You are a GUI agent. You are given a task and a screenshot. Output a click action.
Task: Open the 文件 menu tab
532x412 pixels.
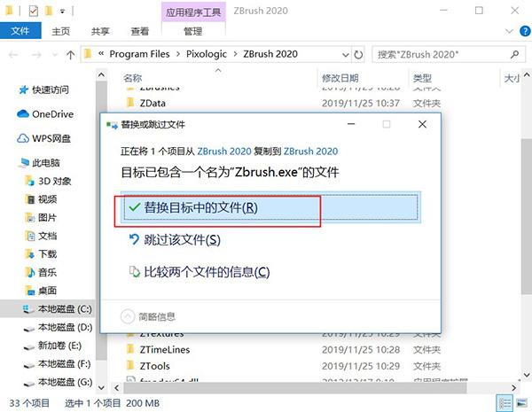pyautogui.click(x=20, y=31)
